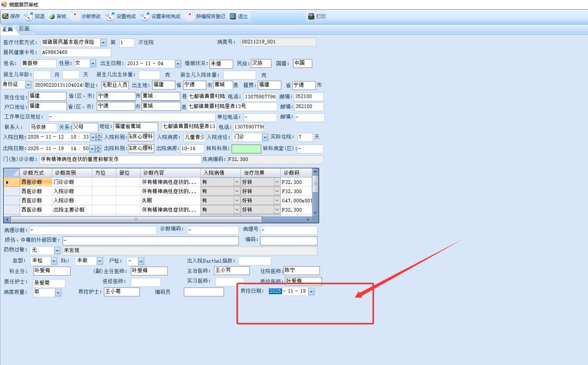Click 入院日期 time spinner arrows
The width and height of the screenshot is (588, 365).
(x=99, y=137)
